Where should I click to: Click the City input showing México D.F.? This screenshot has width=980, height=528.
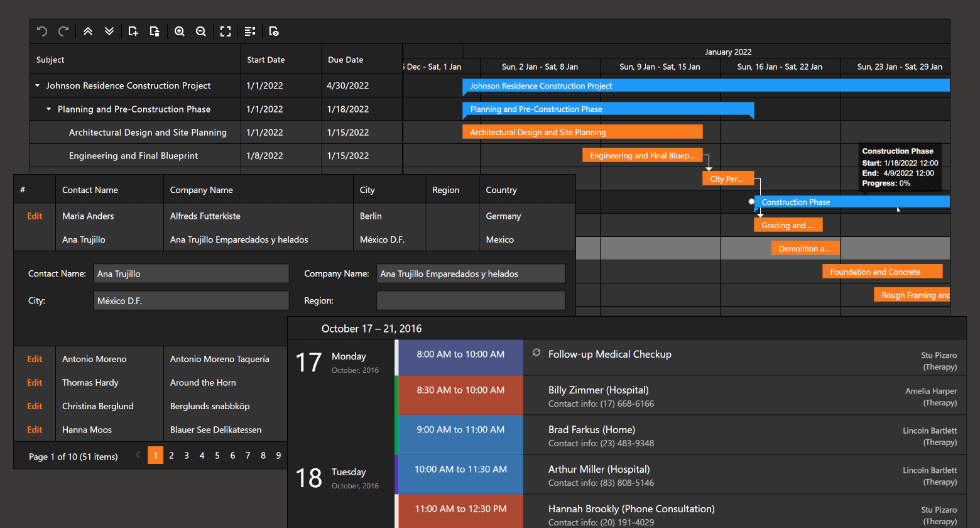pos(192,300)
